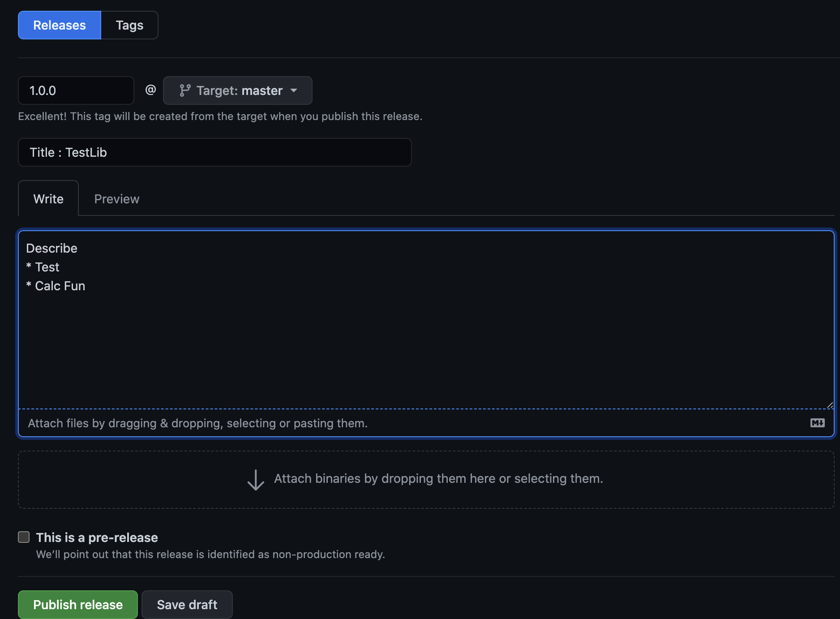Select the Write tab
The height and width of the screenshot is (619, 840).
pyautogui.click(x=48, y=199)
